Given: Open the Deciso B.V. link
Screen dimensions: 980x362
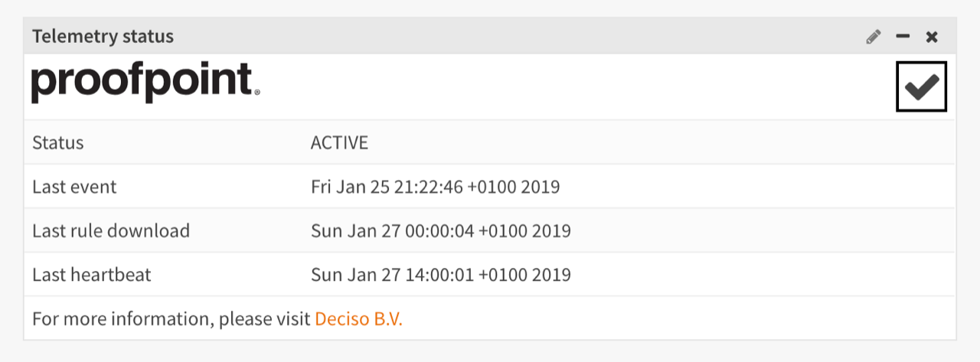Looking at the screenshot, I should pyautogui.click(x=358, y=319).
